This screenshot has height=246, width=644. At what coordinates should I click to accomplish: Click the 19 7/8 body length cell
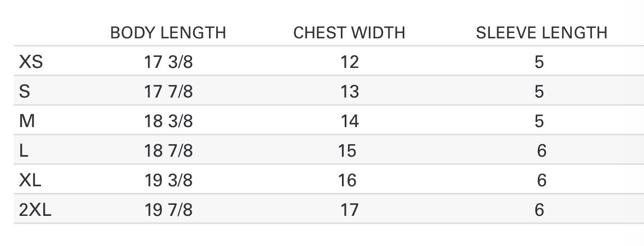click(169, 210)
